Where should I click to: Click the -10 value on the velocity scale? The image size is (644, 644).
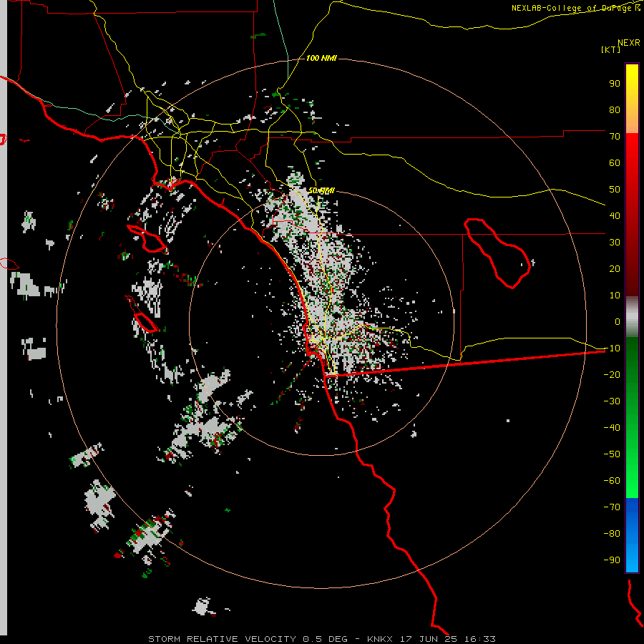pyautogui.click(x=612, y=348)
